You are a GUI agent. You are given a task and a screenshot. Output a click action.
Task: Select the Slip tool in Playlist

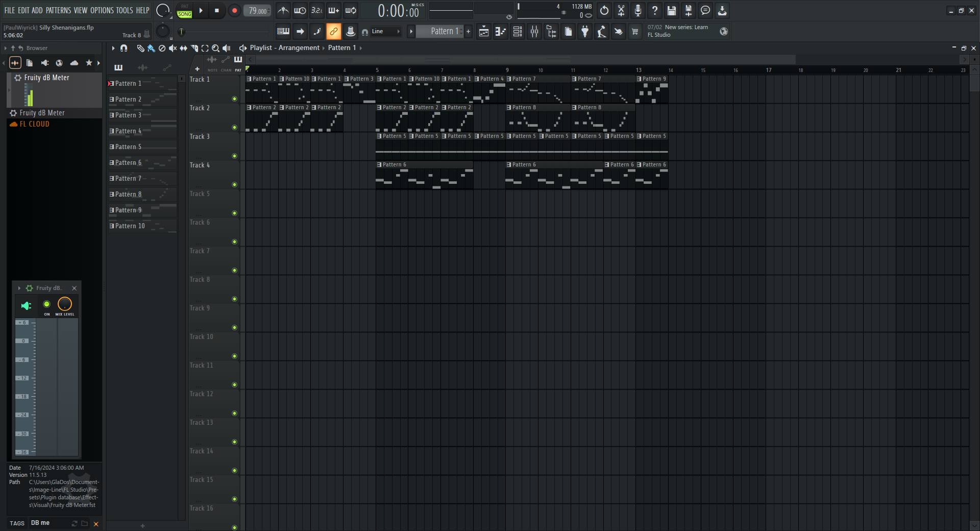click(183, 48)
